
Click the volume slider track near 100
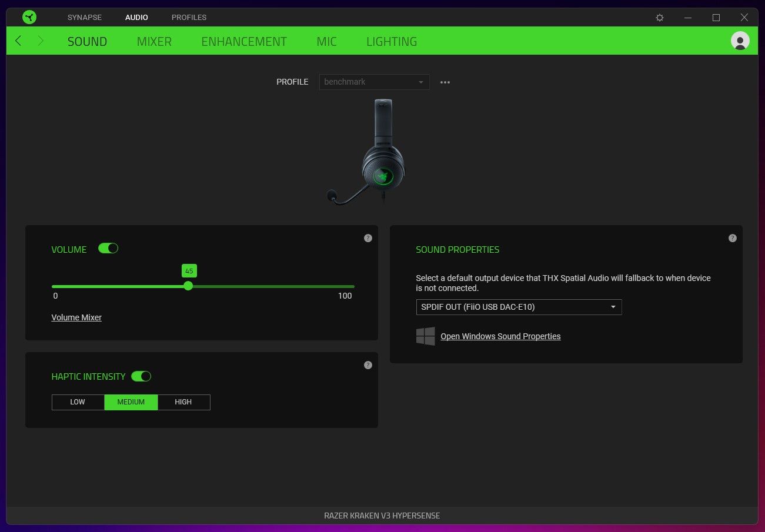pyautogui.click(x=351, y=286)
